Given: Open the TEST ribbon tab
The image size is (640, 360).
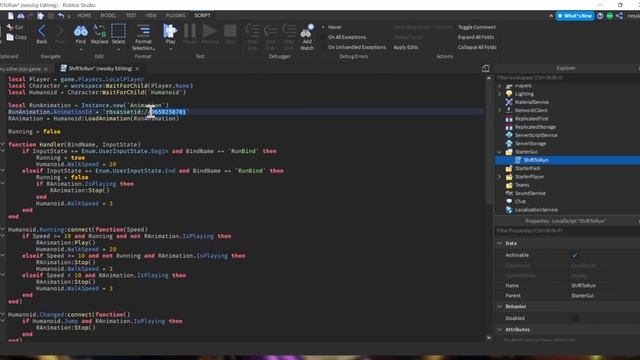Looking at the screenshot, I should [131, 16].
